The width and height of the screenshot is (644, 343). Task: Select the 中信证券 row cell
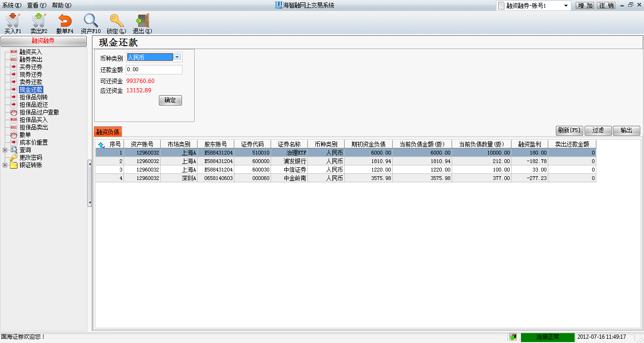click(x=289, y=170)
